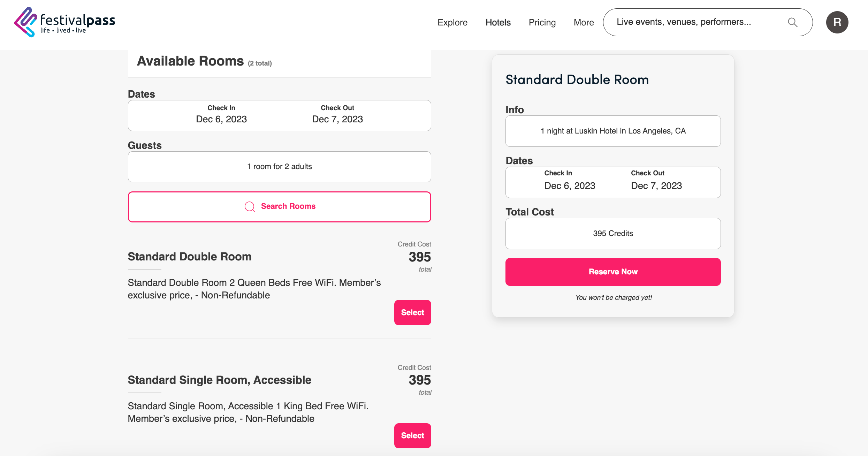
Task: Open the user profile avatar R
Action: pos(837,22)
